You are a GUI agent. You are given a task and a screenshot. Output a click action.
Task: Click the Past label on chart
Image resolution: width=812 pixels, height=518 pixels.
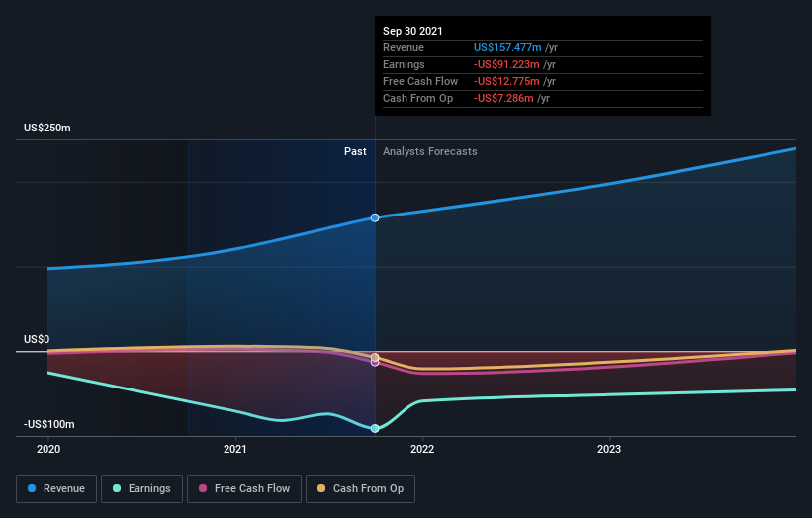point(355,151)
